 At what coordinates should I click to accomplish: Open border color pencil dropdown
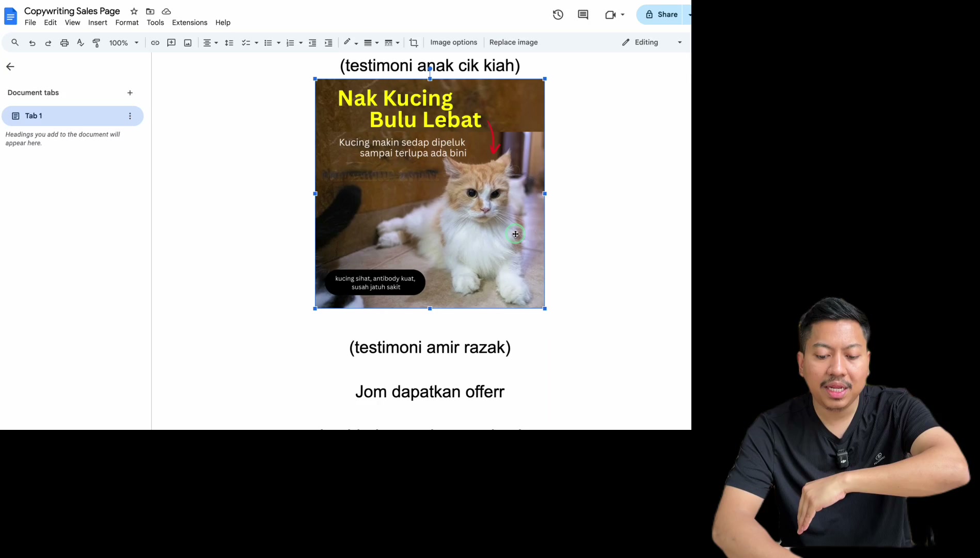[351, 43]
